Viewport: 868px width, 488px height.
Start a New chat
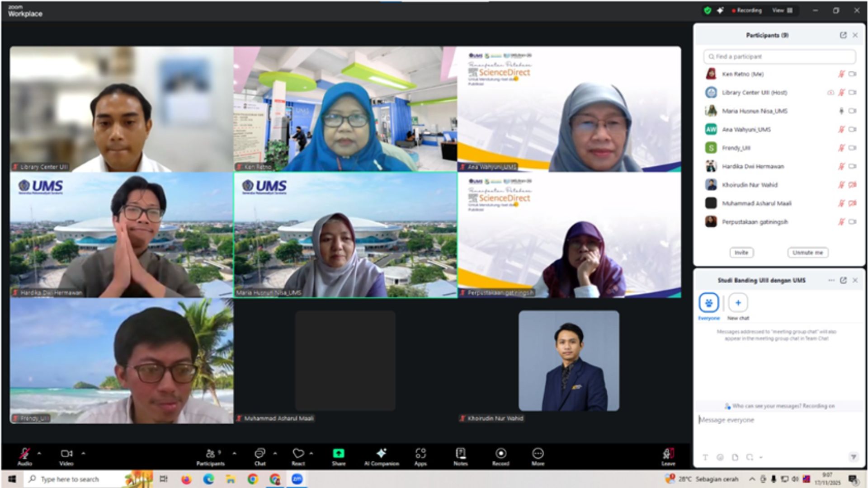point(738,306)
